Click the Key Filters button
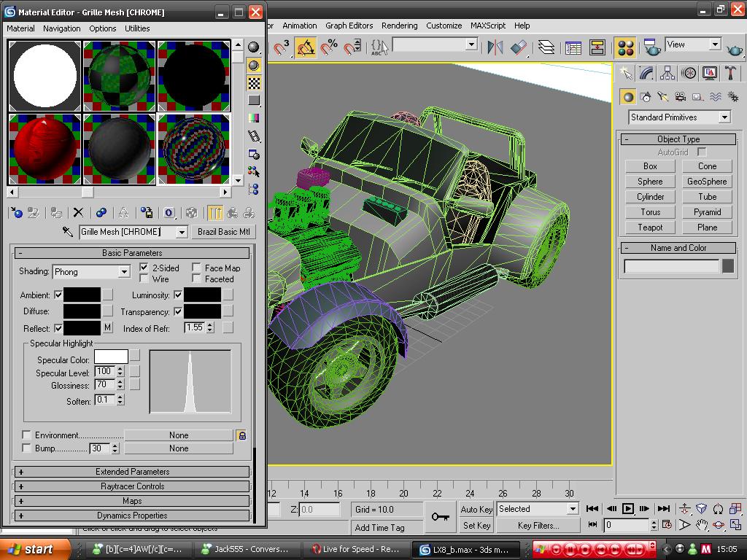 (538, 525)
